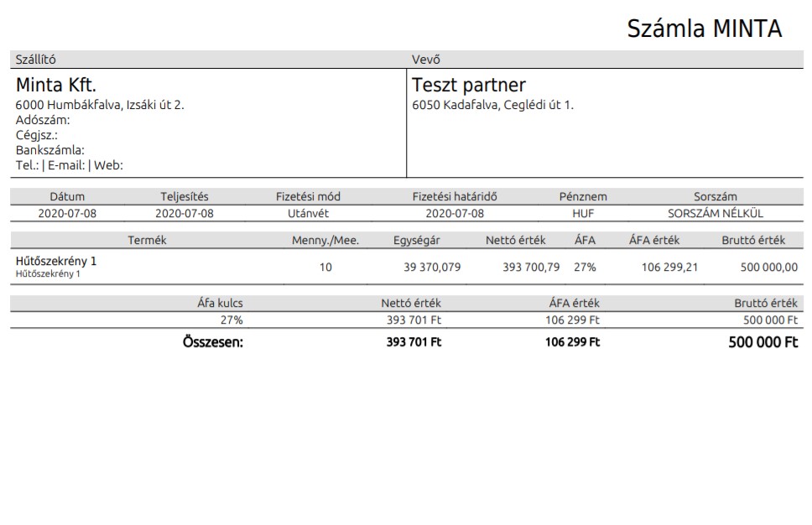The height and width of the screenshot is (525, 812).
Task: Click the "Vevő" section header
Action: [x=425, y=60]
